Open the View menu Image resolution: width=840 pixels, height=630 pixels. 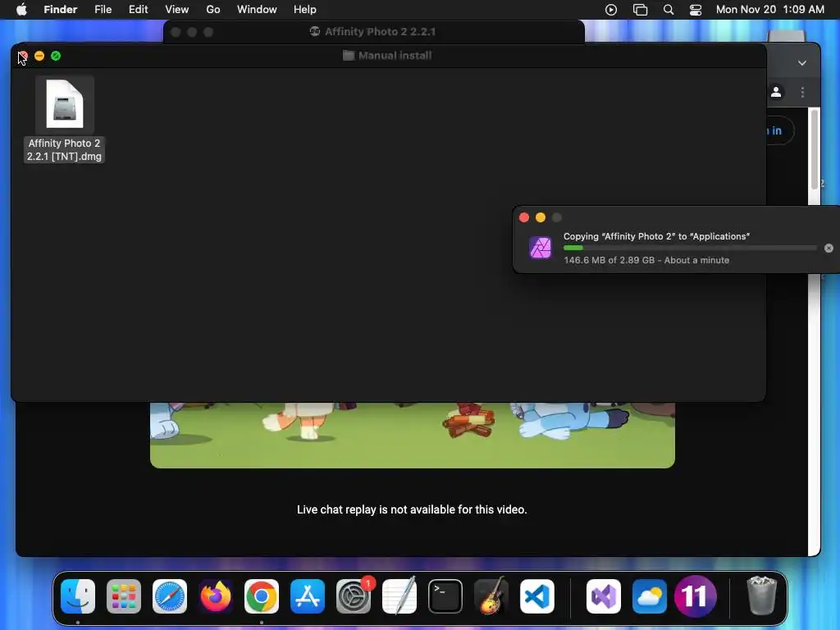pyautogui.click(x=177, y=10)
